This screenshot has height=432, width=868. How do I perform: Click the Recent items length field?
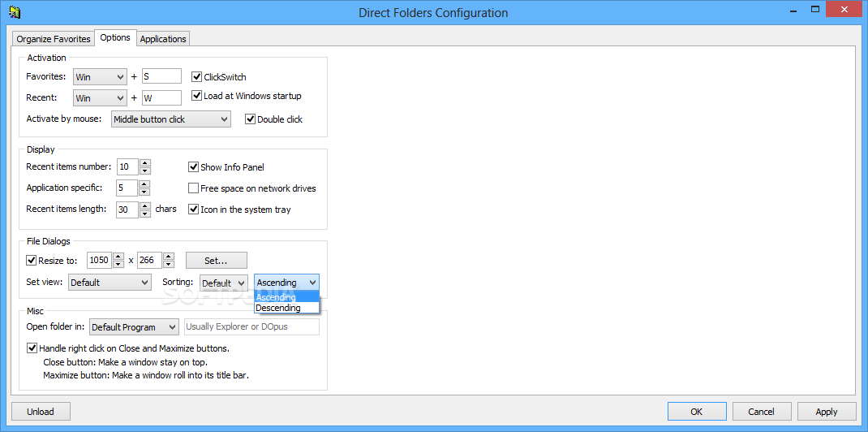[x=128, y=210]
